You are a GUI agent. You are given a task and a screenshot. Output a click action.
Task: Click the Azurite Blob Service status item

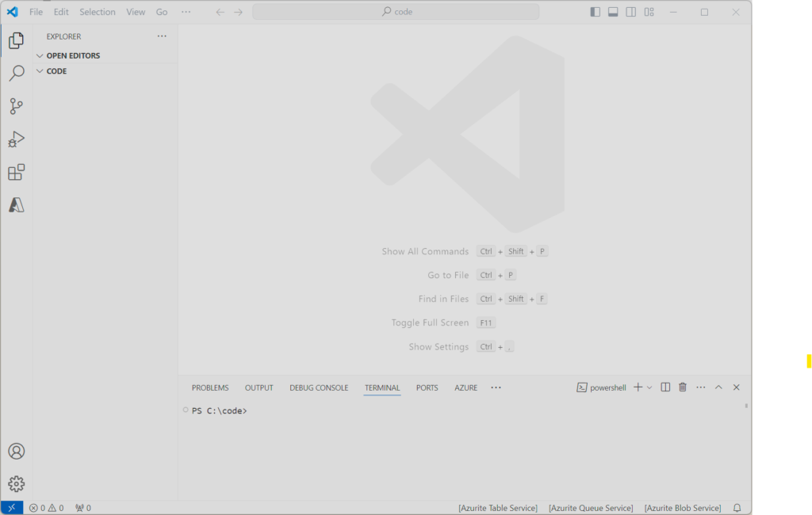point(682,508)
